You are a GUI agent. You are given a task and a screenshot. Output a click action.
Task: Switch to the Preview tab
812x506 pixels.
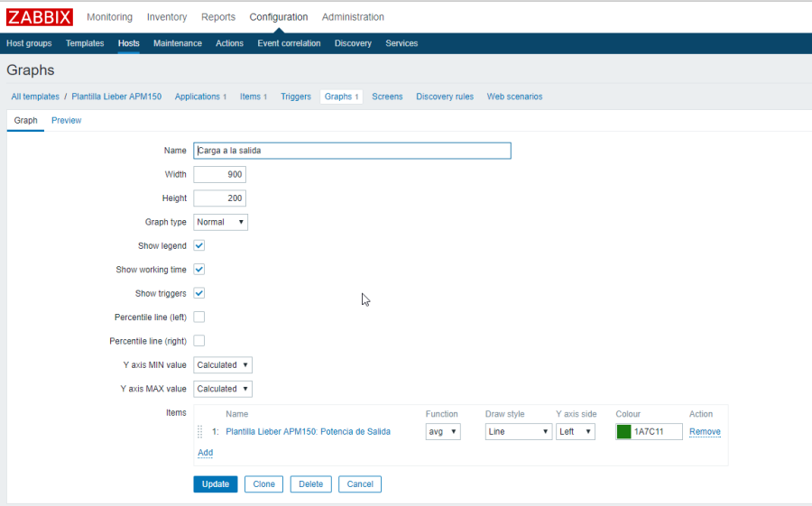coord(66,121)
